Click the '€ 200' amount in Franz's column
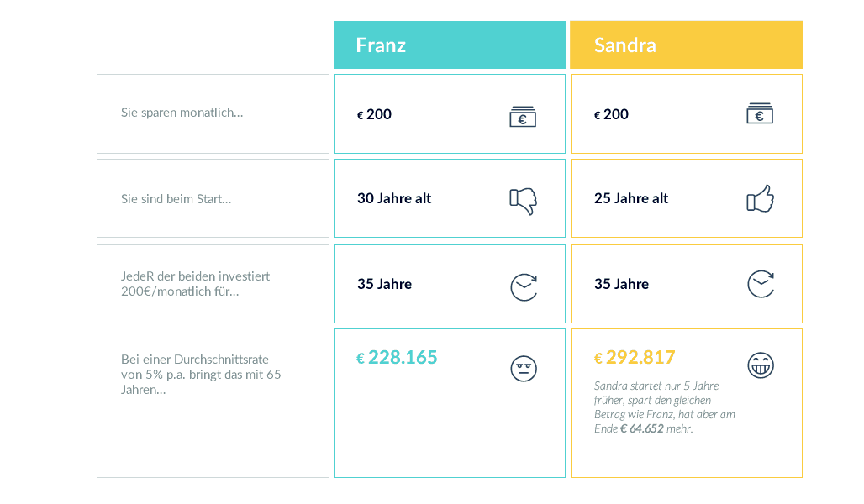The image size is (864, 504). tap(374, 114)
